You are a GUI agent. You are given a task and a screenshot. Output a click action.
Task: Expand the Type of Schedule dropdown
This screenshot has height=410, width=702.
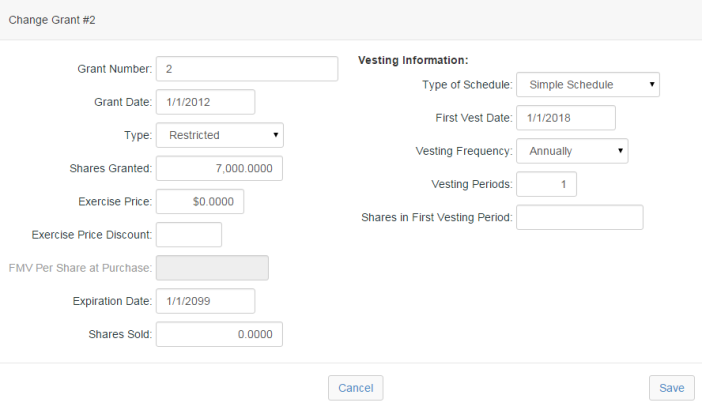point(587,85)
